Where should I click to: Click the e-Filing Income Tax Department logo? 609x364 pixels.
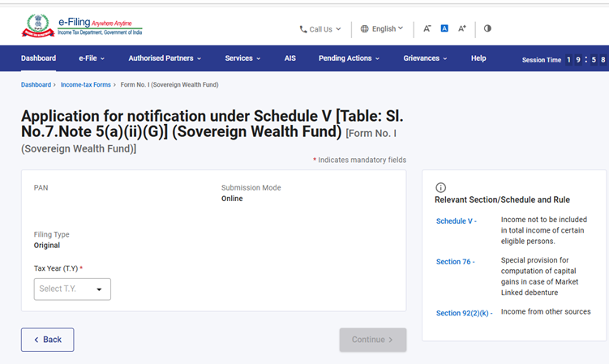tap(81, 26)
